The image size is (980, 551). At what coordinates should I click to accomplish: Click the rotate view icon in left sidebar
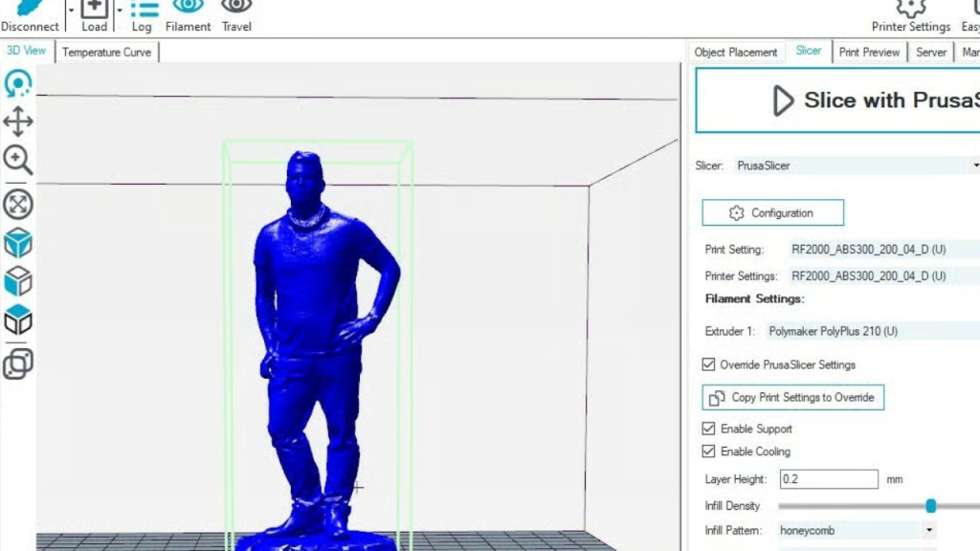[x=17, y=84]
